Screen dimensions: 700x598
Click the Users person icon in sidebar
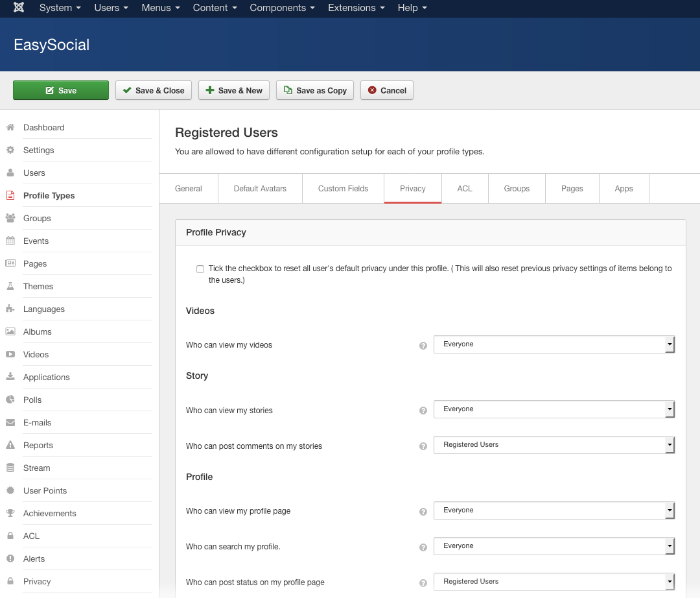click(x=10, y=173)
